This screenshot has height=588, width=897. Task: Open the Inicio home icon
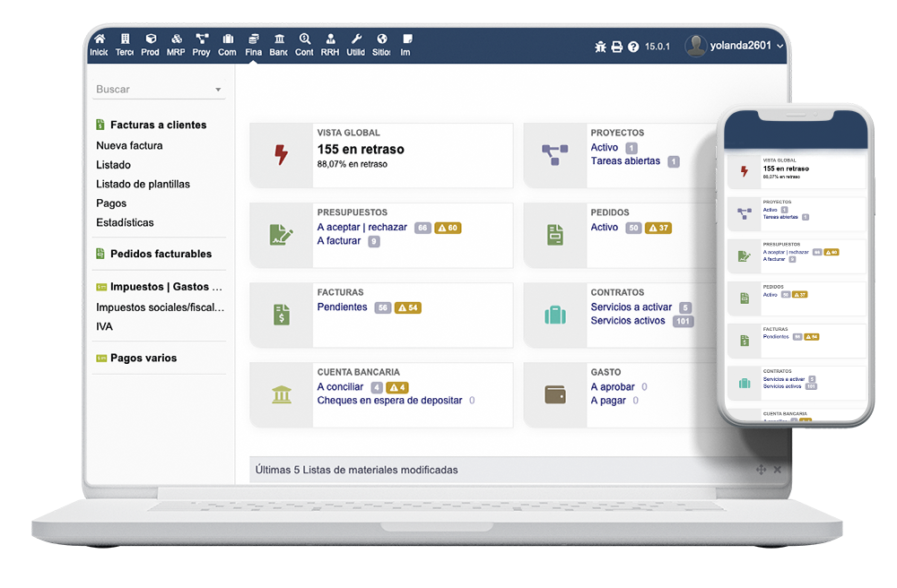point(99,45)
